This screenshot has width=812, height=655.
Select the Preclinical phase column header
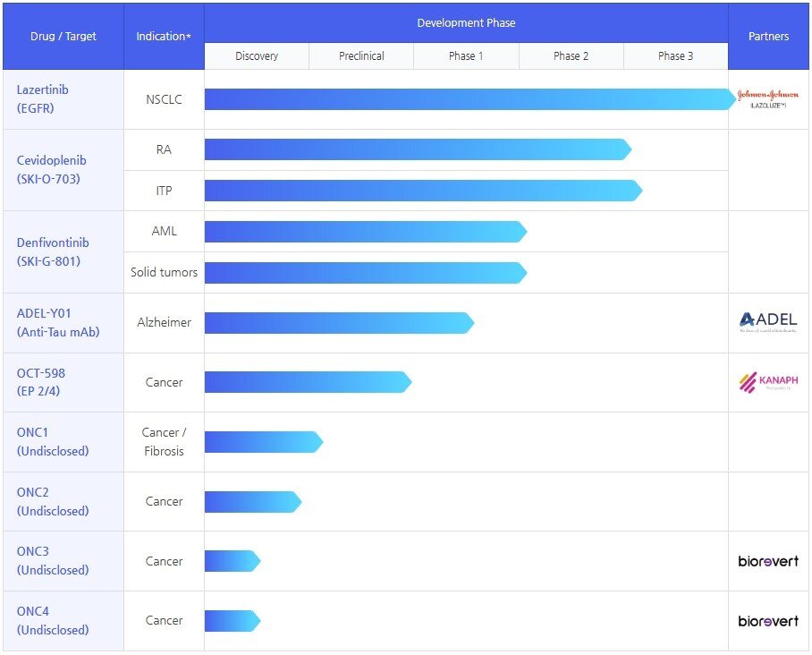tap(361, 56)
